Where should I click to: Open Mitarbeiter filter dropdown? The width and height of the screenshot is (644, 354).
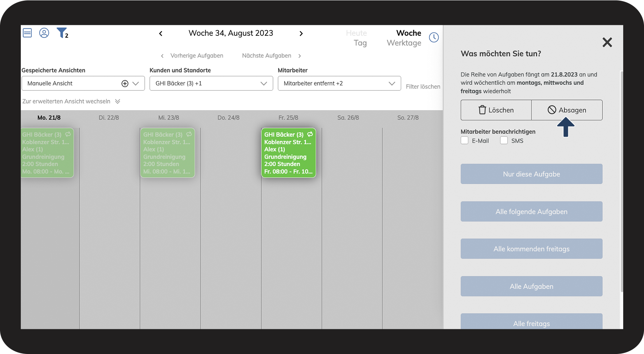[x=339, y=83]
